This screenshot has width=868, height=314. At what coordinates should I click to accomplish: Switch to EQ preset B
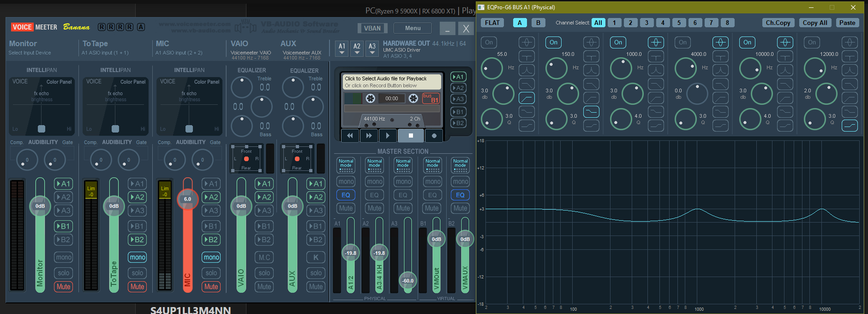pos(538,23)
